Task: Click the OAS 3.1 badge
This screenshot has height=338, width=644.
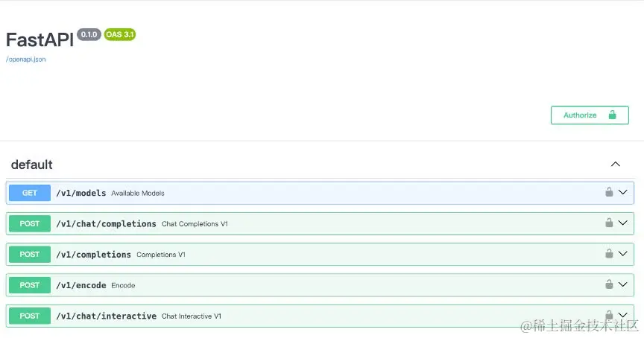Action: point(119,34)
